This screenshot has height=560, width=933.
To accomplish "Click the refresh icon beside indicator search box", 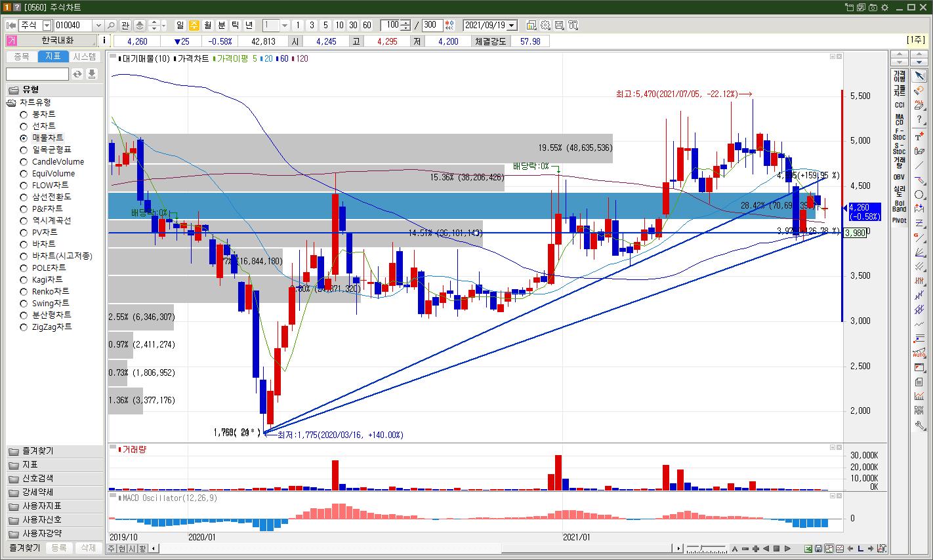I will point(77,74).
